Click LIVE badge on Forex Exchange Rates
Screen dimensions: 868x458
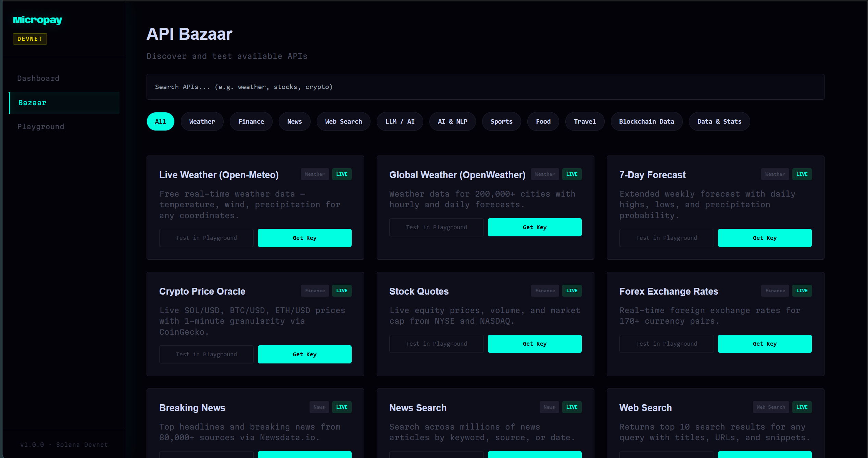click(x=802, y=291)
